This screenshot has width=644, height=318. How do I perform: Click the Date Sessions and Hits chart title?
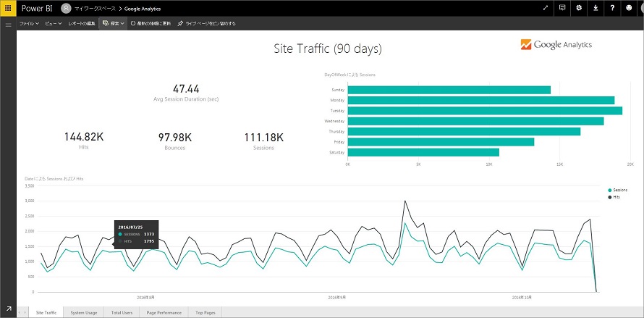tap(54, 179)
